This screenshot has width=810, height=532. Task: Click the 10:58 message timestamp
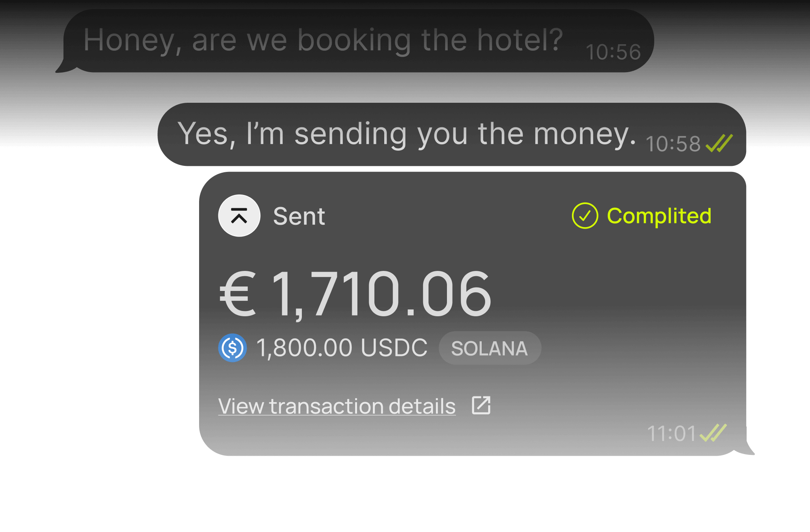(x=673, y=144)
